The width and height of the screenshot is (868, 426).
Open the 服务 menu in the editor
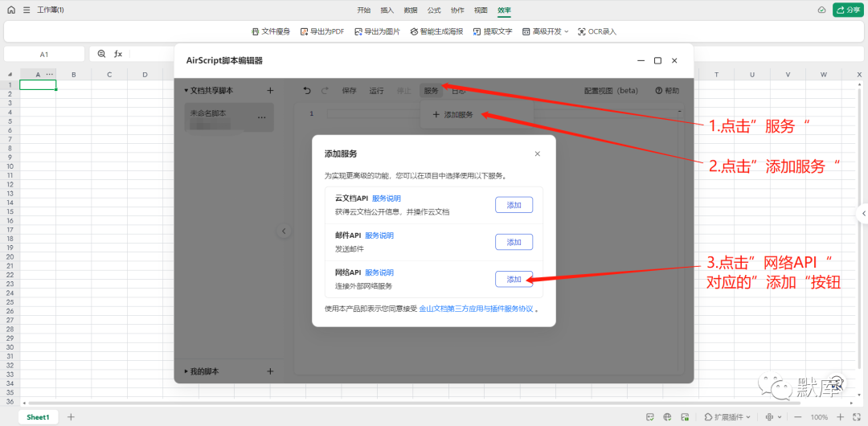(x=432, y=90)
